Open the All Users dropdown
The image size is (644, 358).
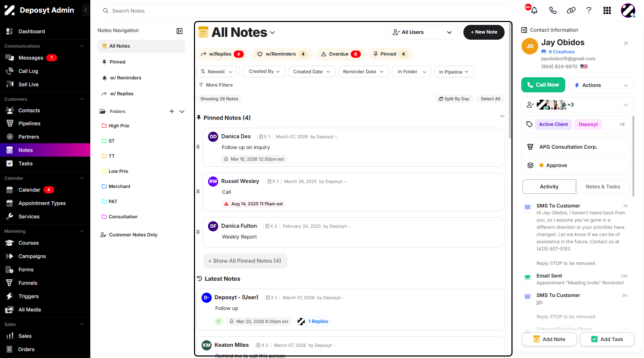[x=423, y=32]
